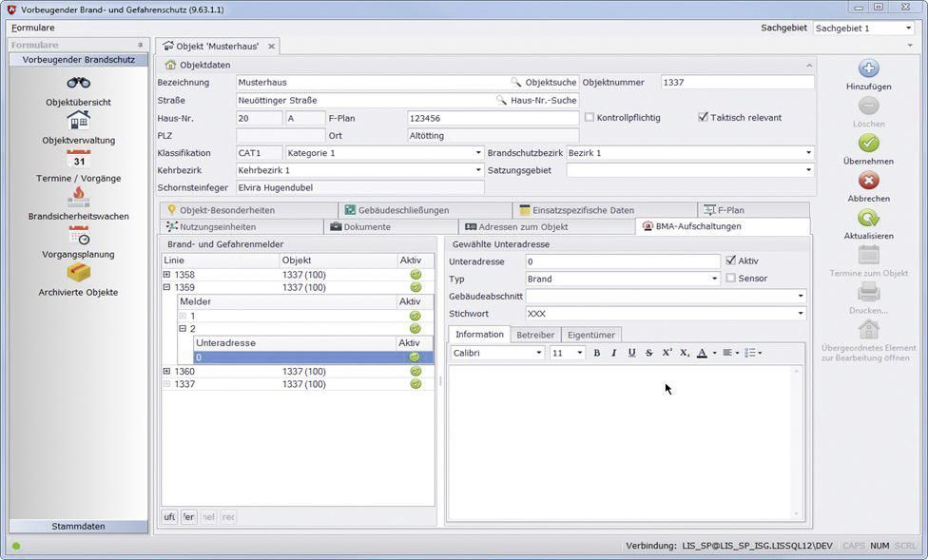Open Objektverwaltung building icon
Viewport: 928px width, 560px height.
78,121
